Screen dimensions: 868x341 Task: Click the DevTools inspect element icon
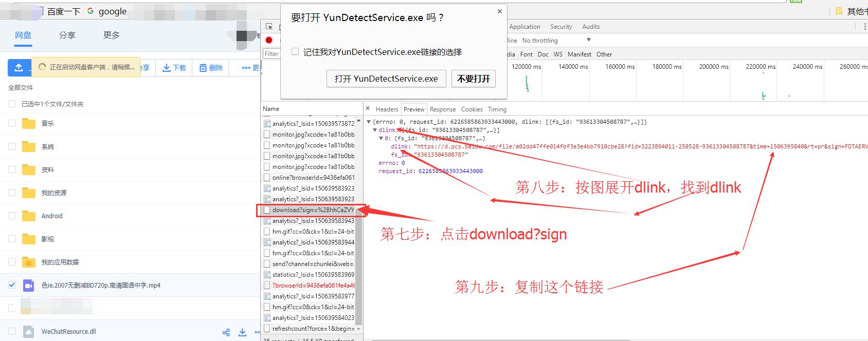pos(269,27)
